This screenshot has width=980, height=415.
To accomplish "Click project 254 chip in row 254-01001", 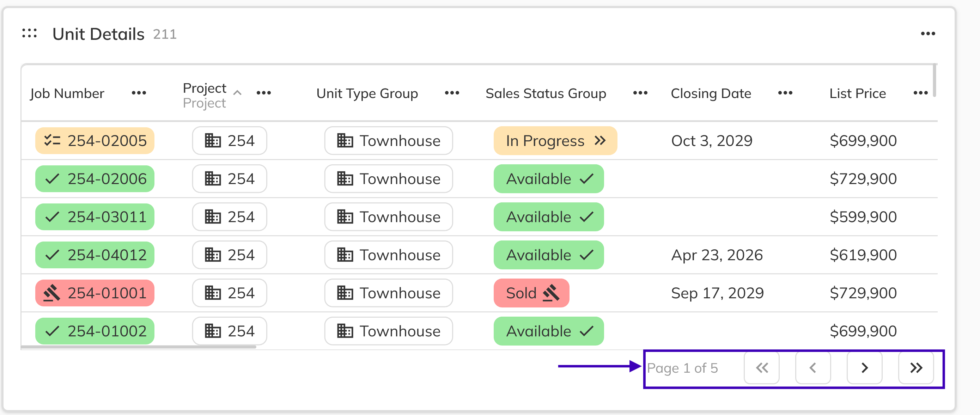I will tap(230, 293).
